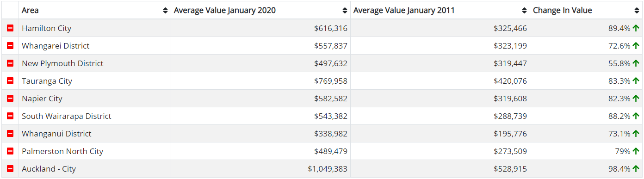Remove the South Wairarapa District row

click(x=10, y=116)
